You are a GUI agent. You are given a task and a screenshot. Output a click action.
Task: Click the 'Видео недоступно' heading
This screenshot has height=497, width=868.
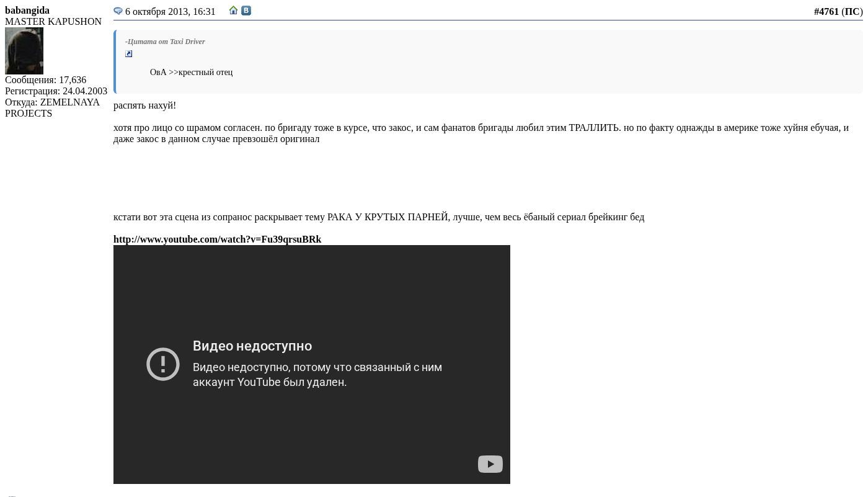tap(252, 346)
